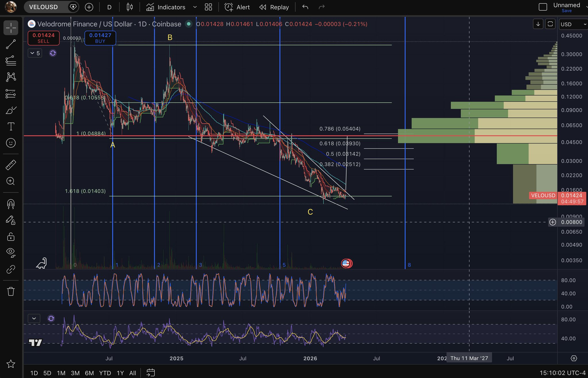Activate the magnet snap mode

pyautogui.click(x=11, y=204)
